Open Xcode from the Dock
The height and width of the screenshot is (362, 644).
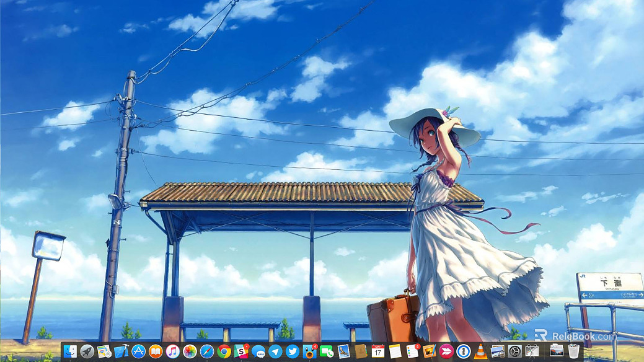pos(121,351)
